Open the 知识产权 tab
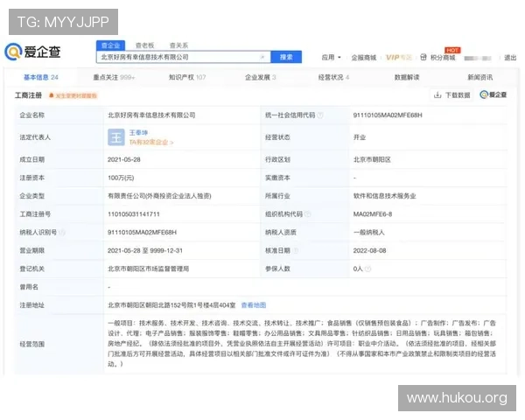 click(x=187, y=77)
